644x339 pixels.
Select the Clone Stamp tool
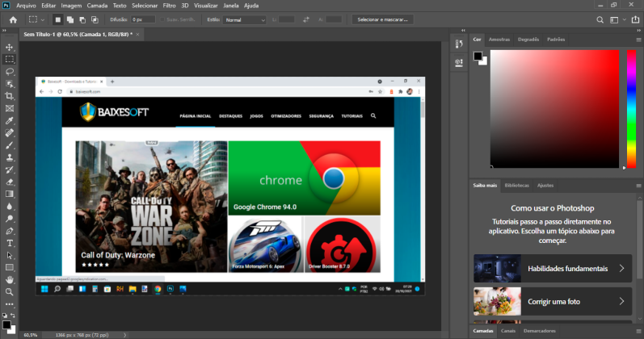(10, 157)
